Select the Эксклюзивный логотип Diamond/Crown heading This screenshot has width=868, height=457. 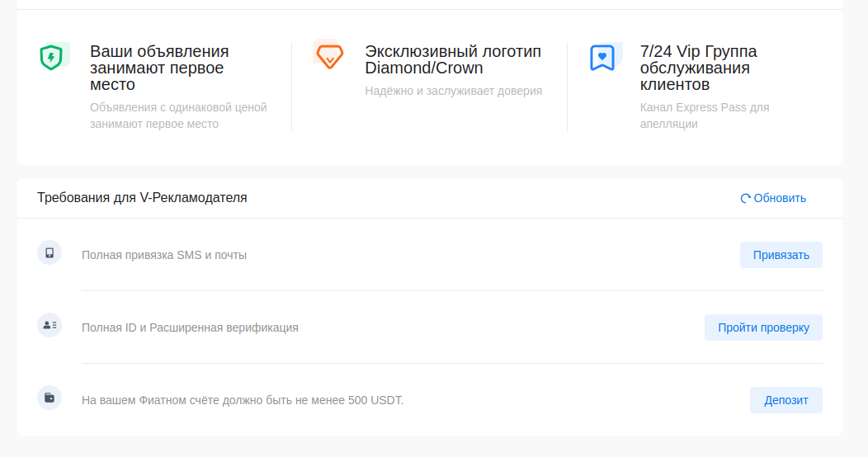(453, 59)
